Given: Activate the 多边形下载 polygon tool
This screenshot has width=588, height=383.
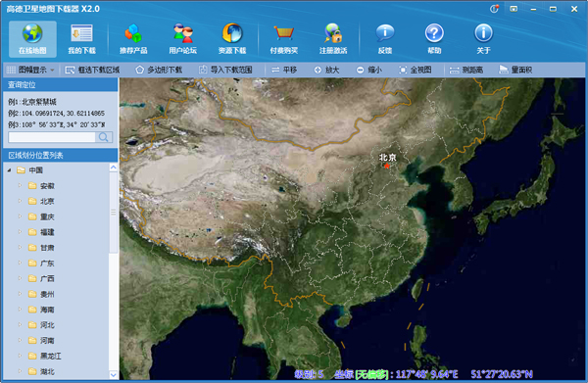Looking at the screenshot, I should (159, 70).
